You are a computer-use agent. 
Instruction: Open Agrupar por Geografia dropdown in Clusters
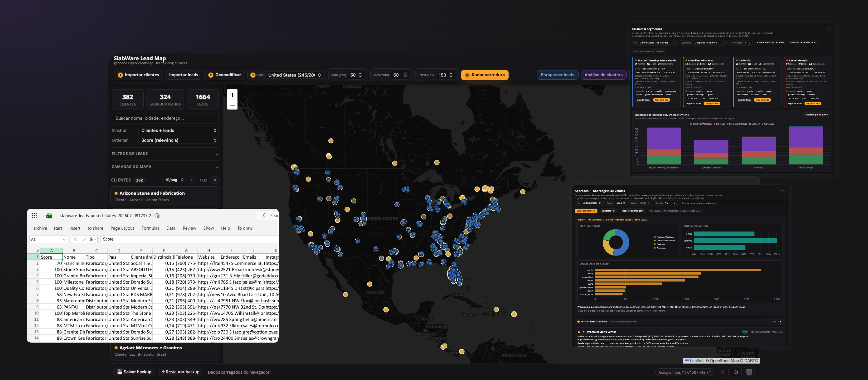709,43
